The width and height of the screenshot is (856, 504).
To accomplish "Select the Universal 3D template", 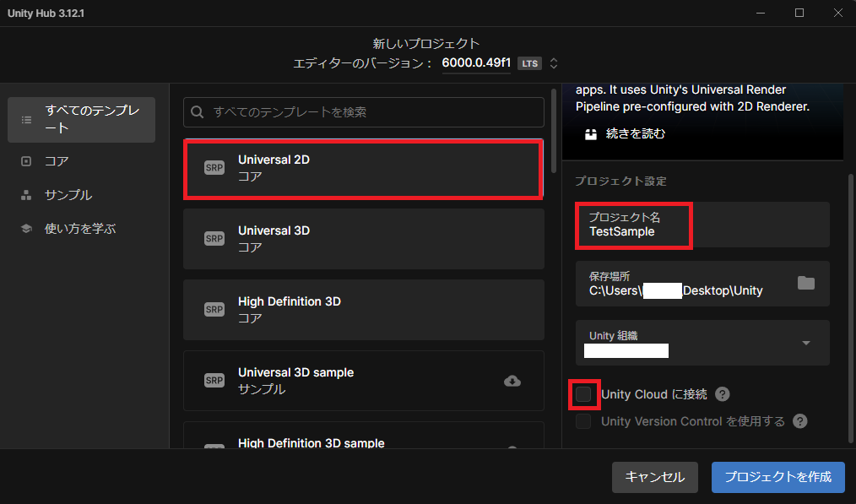I will click(x=364, y=239).
